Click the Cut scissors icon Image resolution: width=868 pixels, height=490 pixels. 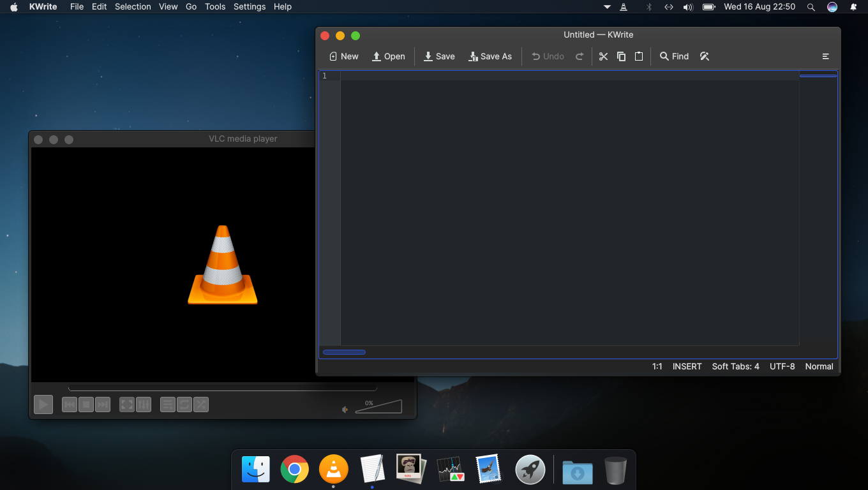click(603, 56)
